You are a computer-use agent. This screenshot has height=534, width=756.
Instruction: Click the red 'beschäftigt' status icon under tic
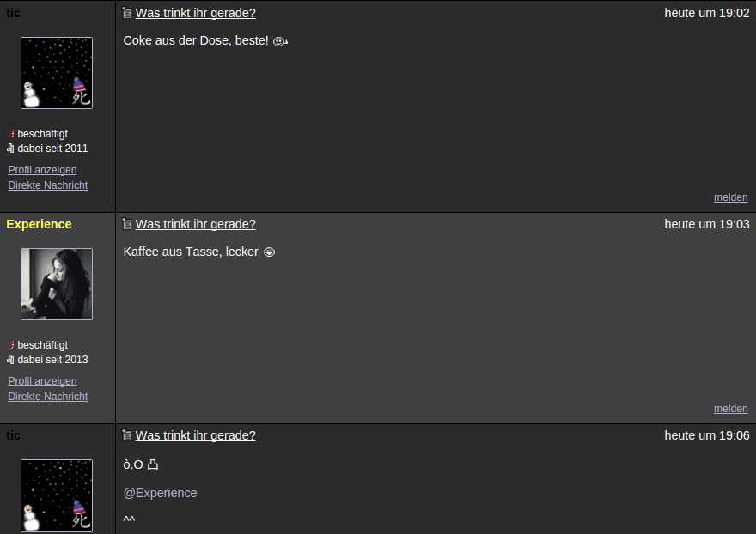[13, 134]
